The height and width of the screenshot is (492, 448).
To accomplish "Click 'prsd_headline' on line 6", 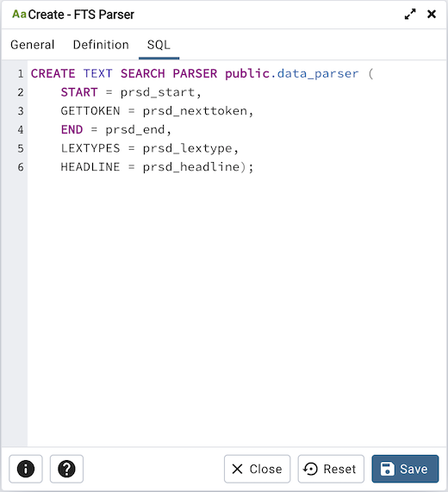I will pyautogui.click(x=191, y=167).
